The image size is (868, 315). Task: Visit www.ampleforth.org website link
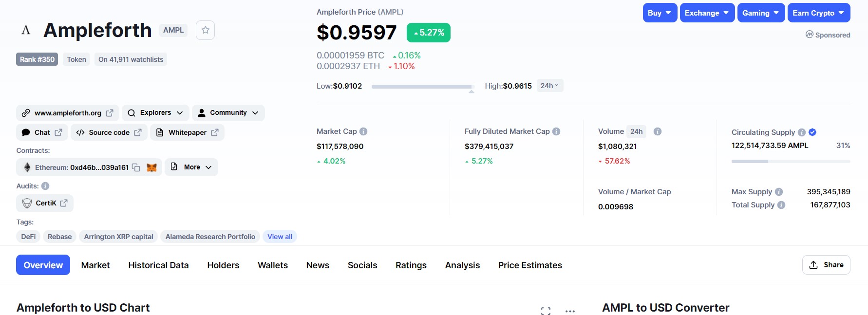tap(68, 113)
